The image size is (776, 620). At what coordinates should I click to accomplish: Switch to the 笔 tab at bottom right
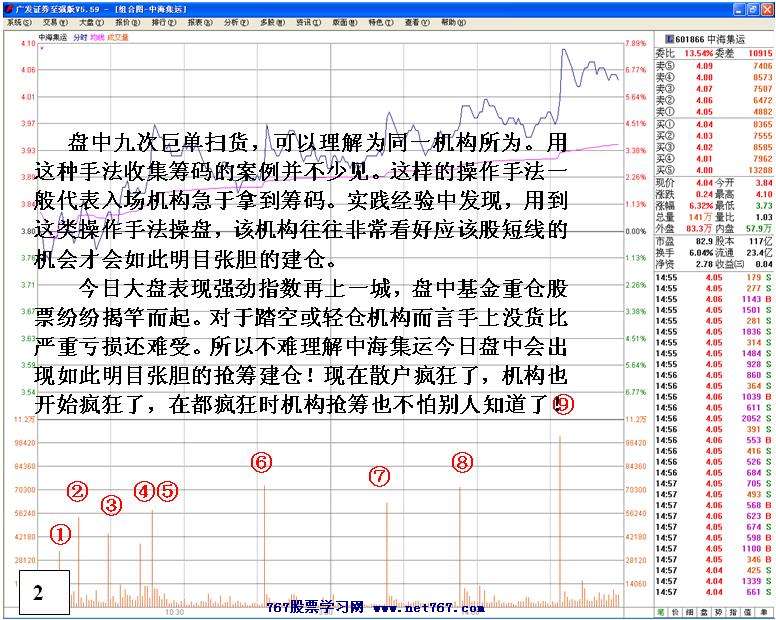[x=661, y=610]
